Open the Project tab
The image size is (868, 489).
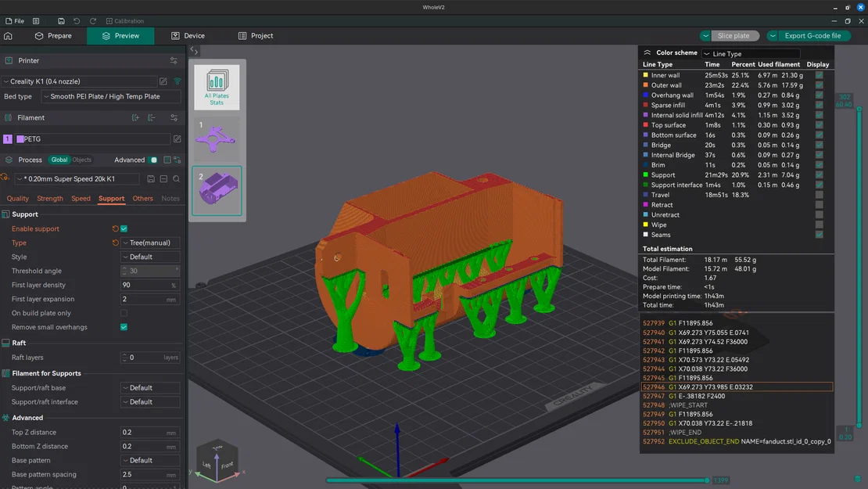(256, 35)
